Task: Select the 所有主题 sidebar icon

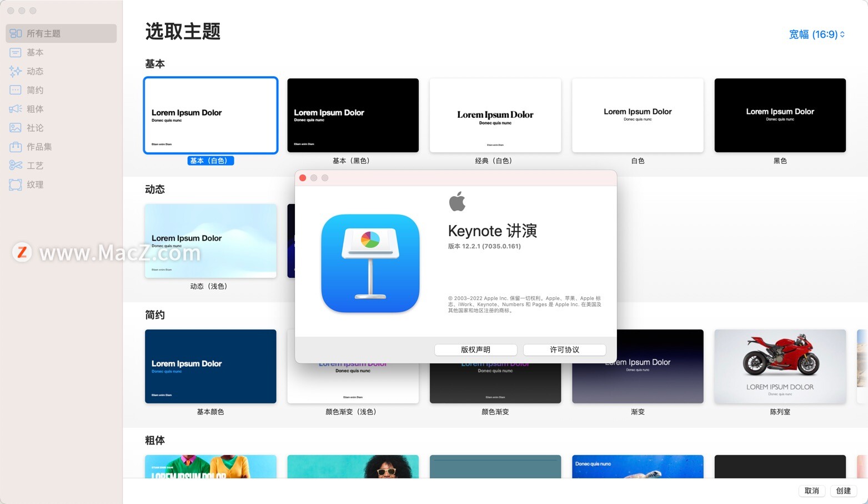Action: [16, 33]
